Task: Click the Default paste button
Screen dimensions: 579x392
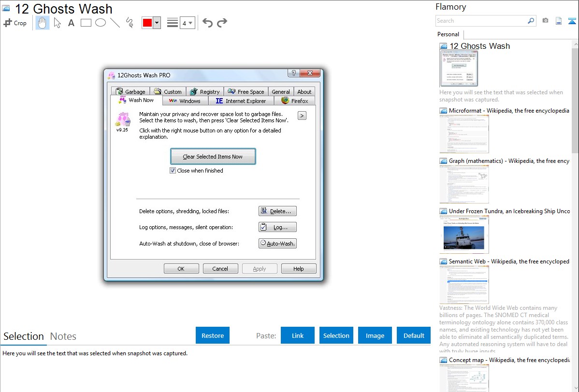Action: pos(414,335)
